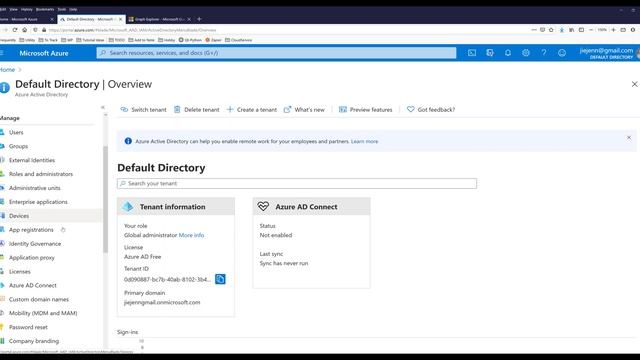
Task: Click the Tenant information diamond icon
Action: click(x=128, y=207)
